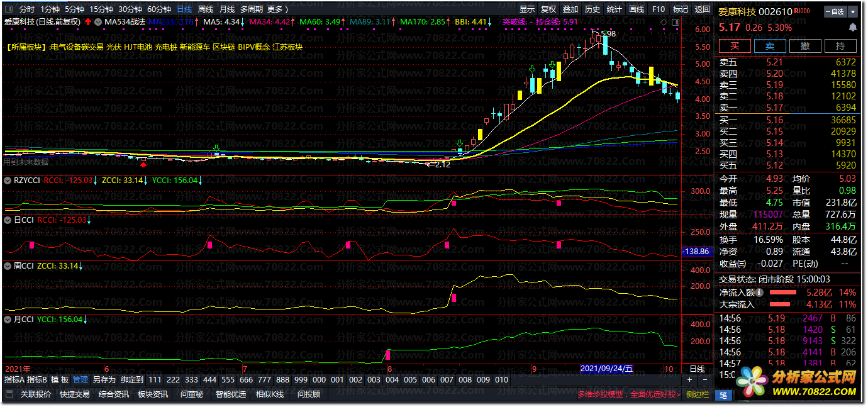Select template 111
The image size is (868, 407).
click(x=155, y=380)
